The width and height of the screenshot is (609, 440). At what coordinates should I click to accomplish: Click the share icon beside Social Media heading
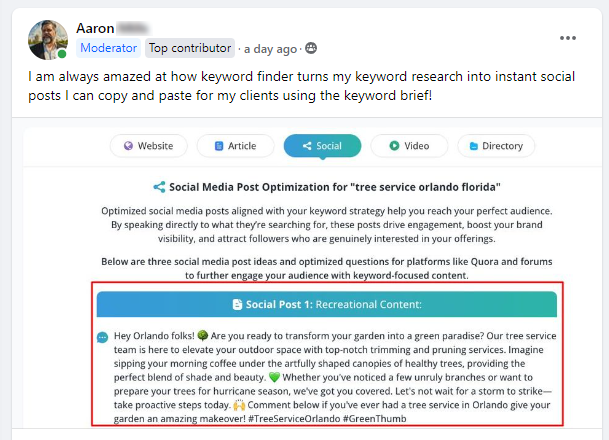pos(159,187)
